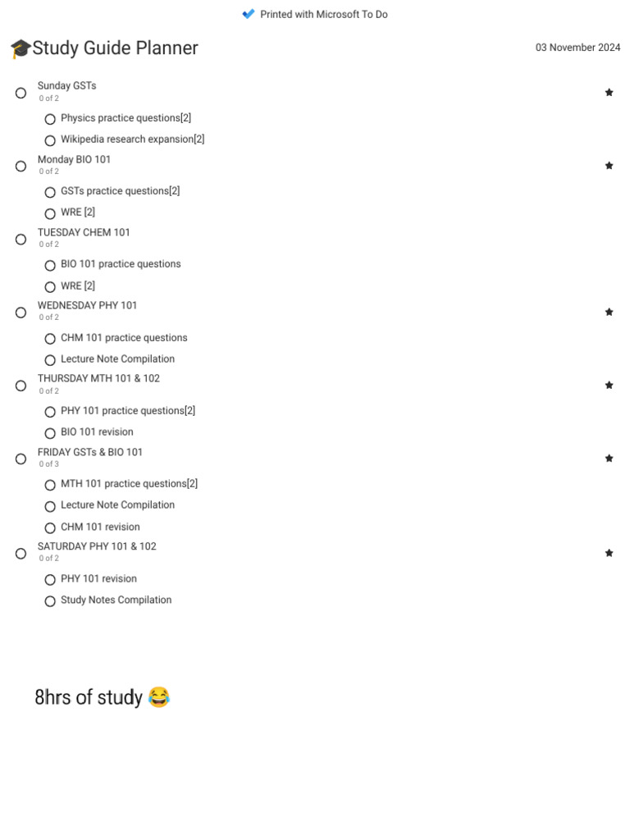
Task: Click the graduation cap emoji icon
Action: (21, 48)
